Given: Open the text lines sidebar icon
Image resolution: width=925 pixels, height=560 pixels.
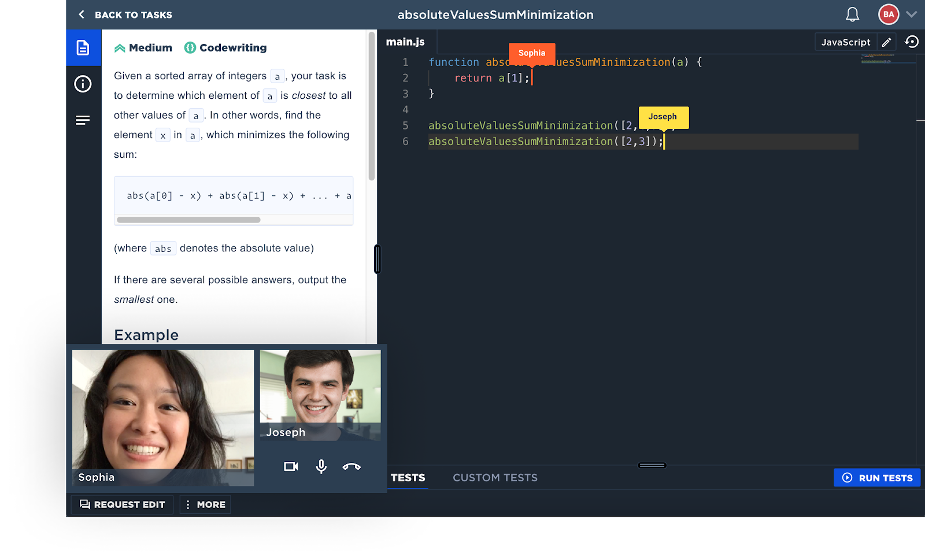Looking at the screenshot, I should (83, 120).
